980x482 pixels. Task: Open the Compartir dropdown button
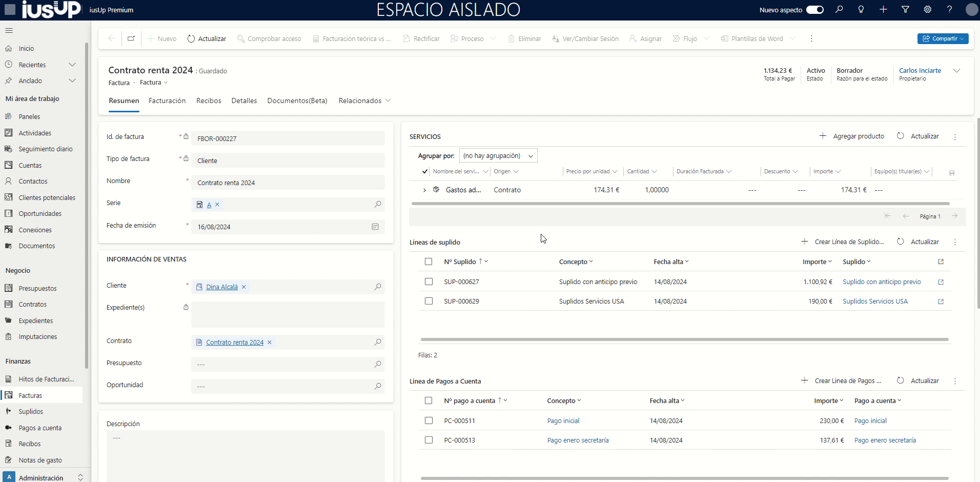(x=943, y=38)
